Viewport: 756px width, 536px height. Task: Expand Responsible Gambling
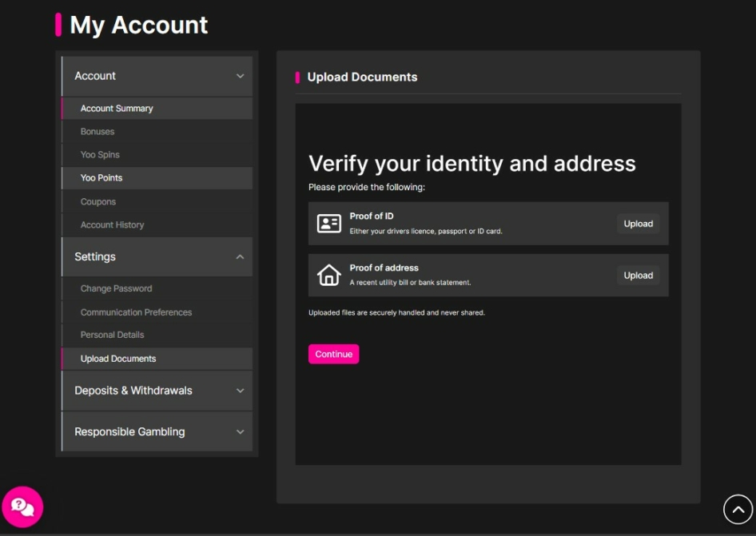[156, 431]
